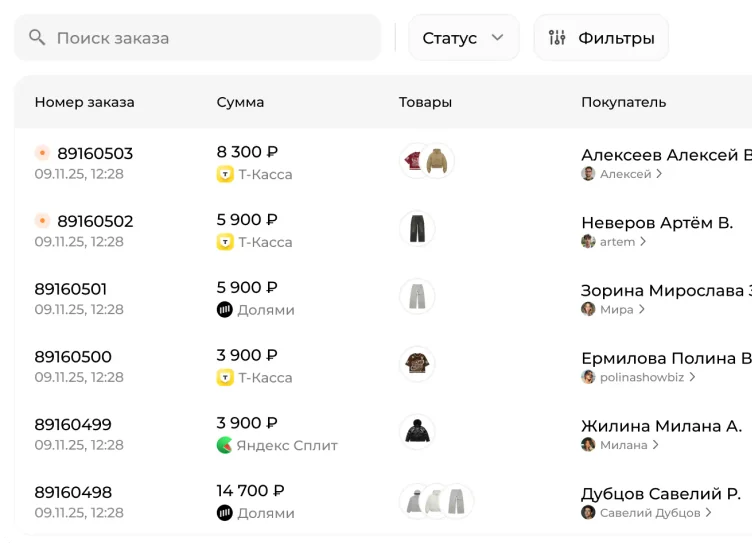Focus the Поиск заказа search field

pos(198,37)
